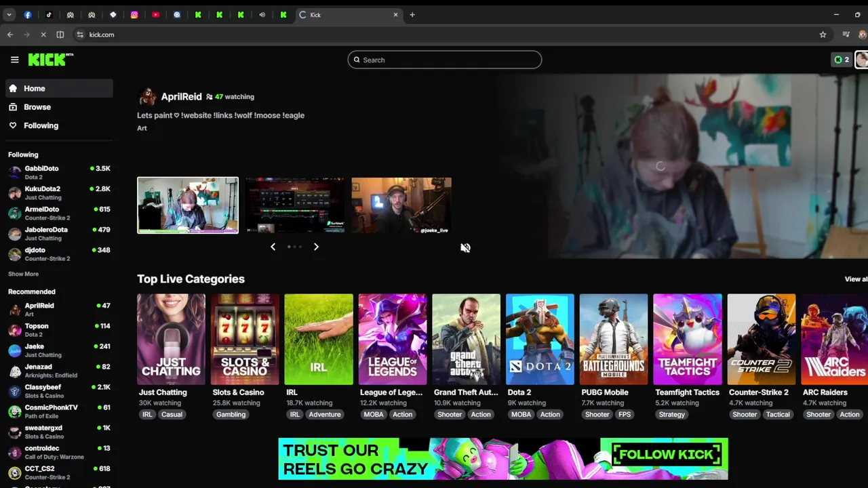Open Browse in the sidebar
The width and height of the screenshot is (868, 488).
58,107
